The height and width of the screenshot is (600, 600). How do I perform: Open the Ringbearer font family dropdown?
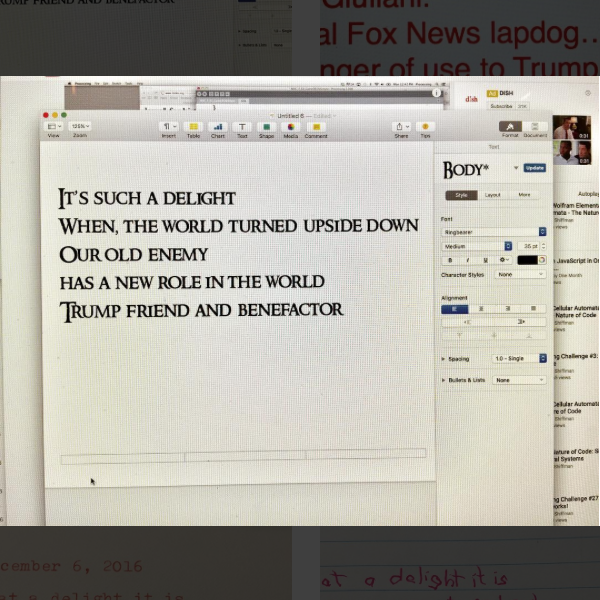(494, 232)
